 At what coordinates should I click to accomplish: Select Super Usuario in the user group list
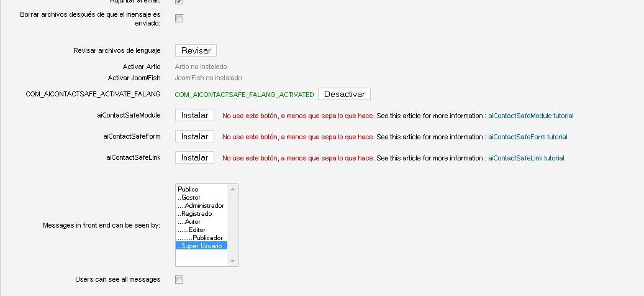[x=201, y=246]
